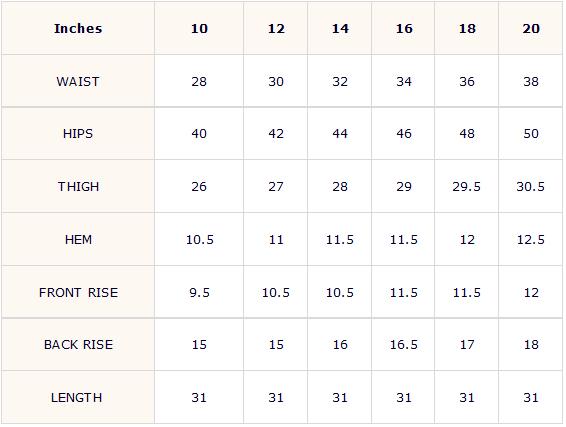This screenshot has height=427, width=566.
Task: Click length value 31 for size 14
Action: [340, 397]
